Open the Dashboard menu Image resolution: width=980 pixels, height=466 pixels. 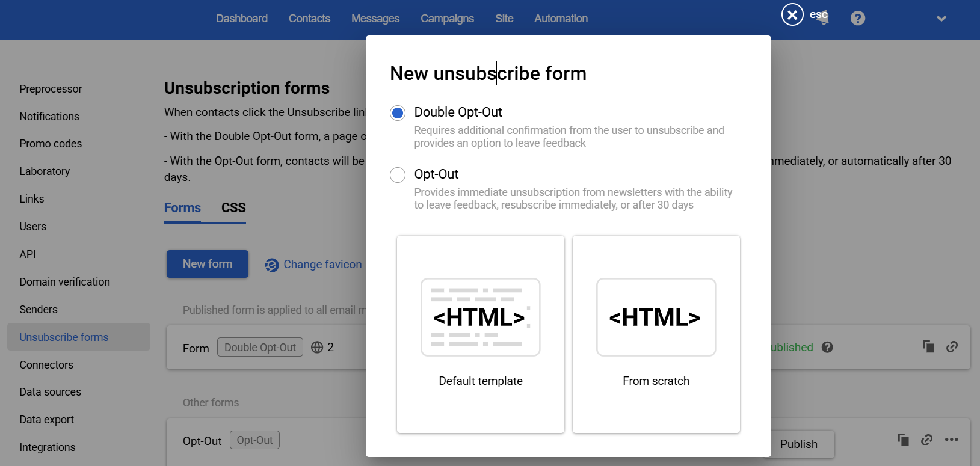242,19
